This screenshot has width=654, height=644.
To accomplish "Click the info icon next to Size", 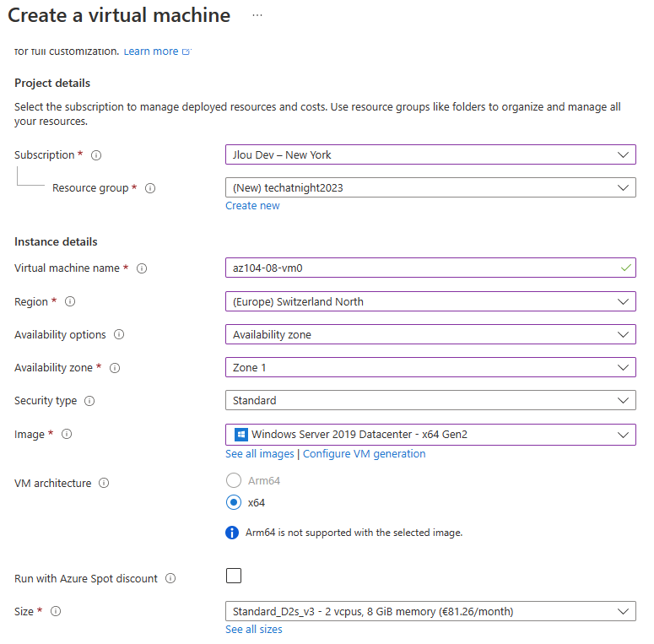I will point(56,611).
